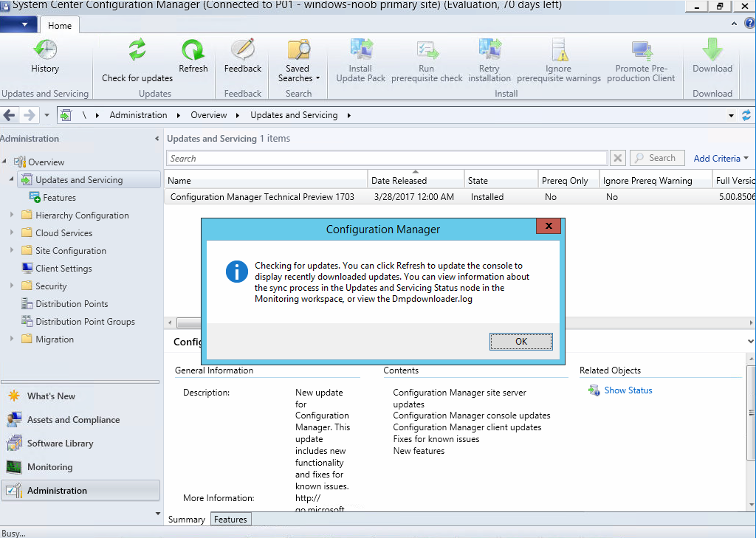Expand Hierarchy Configuration folder
756x538 pixels.
point(12,215)
